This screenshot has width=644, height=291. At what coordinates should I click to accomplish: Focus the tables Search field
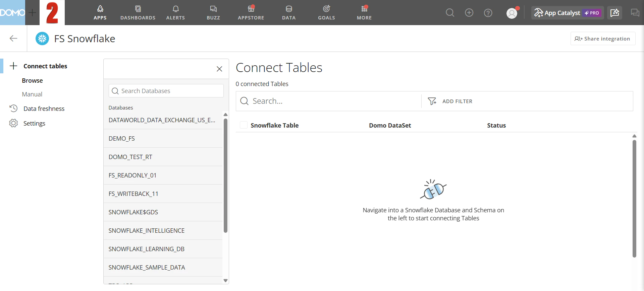click(x=329, y=101)
